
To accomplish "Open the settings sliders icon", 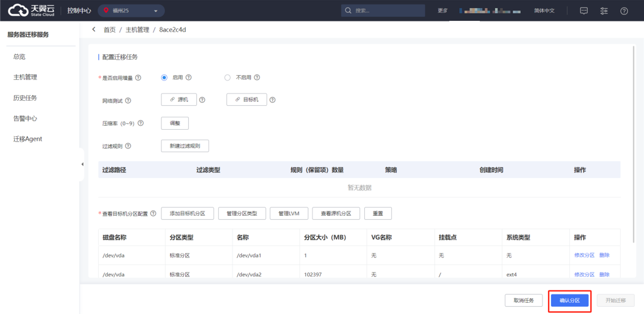I will point(604,11).
